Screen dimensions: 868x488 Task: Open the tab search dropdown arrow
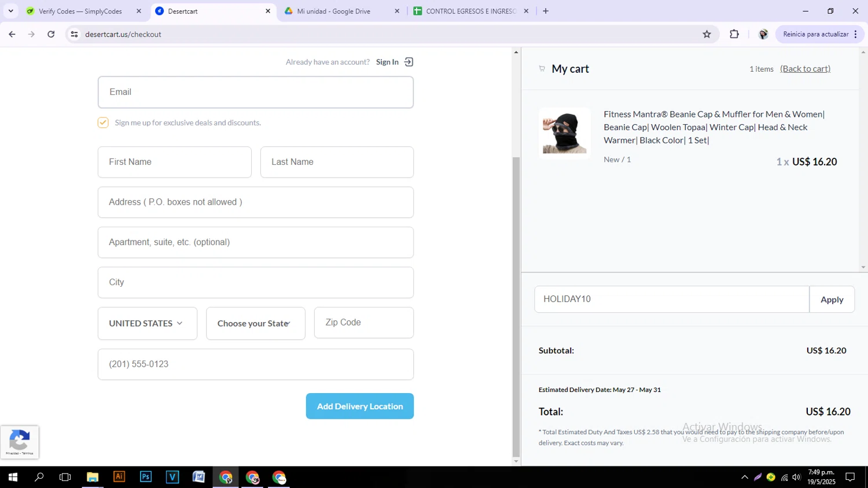10,11
